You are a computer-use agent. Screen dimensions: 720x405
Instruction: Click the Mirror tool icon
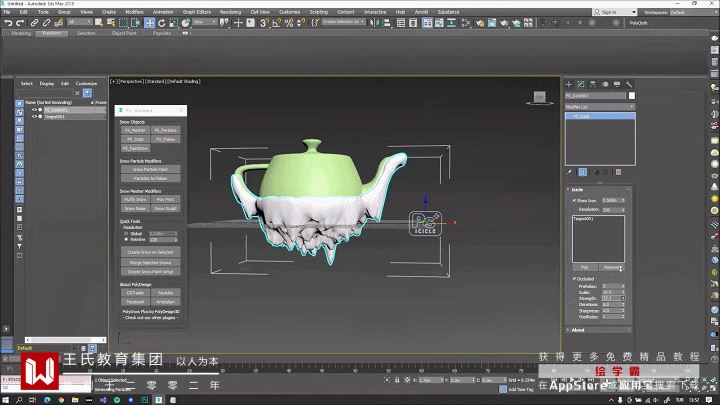(x=375, y=22)
